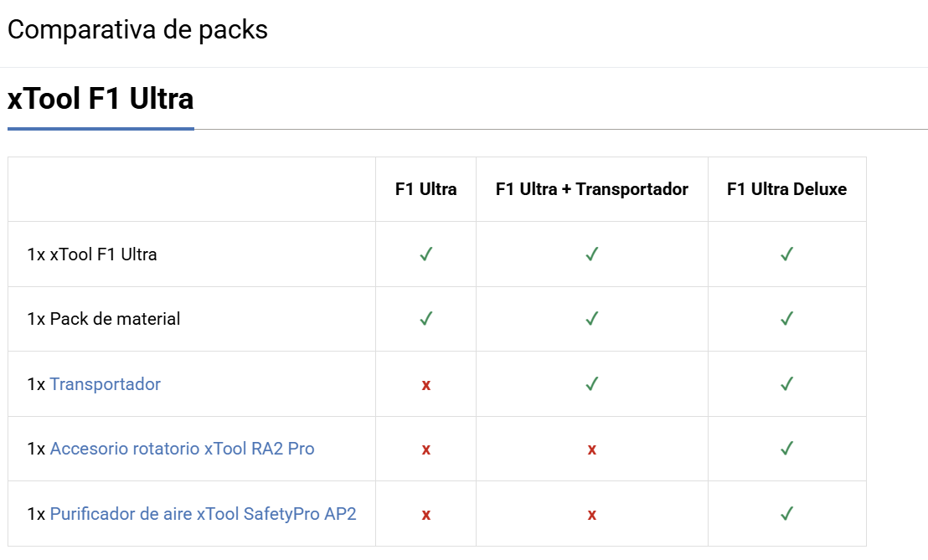The height and width of the screenshot is (560, 928).
Task: Click Pack de material checkmark under F1 Ultra Deluxe
Action: [786, 319]
